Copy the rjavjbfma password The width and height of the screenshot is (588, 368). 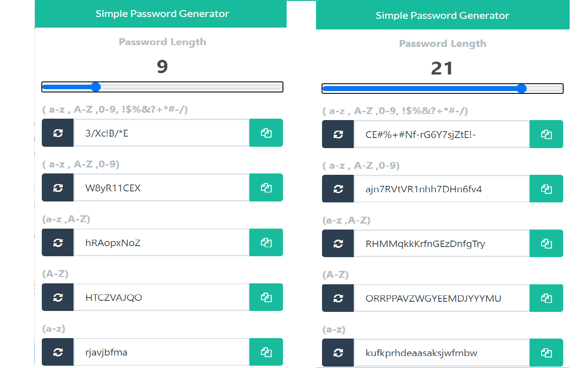click(x=266, y=352)
